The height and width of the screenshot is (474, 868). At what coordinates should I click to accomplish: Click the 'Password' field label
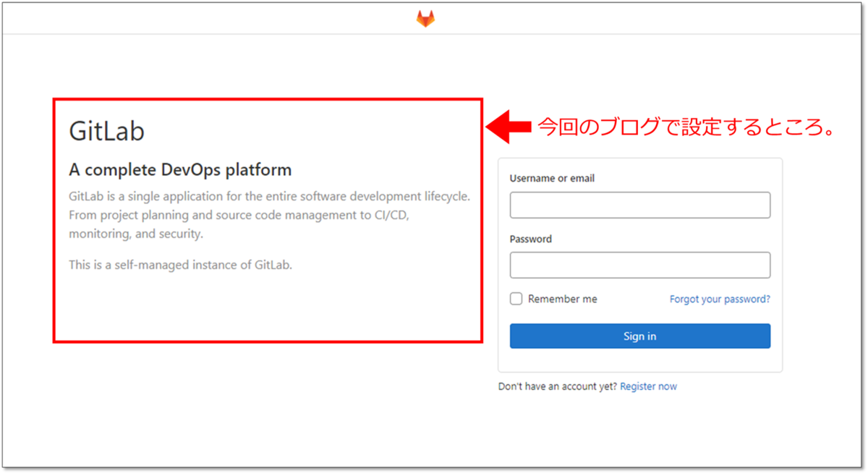[531, 239]
